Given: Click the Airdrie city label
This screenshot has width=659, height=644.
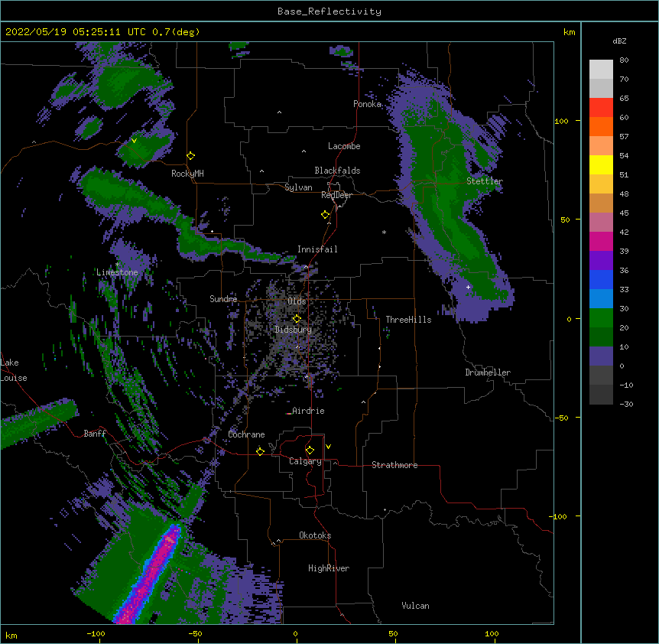Looking at the screenshot, I should [x=308, y=411].
